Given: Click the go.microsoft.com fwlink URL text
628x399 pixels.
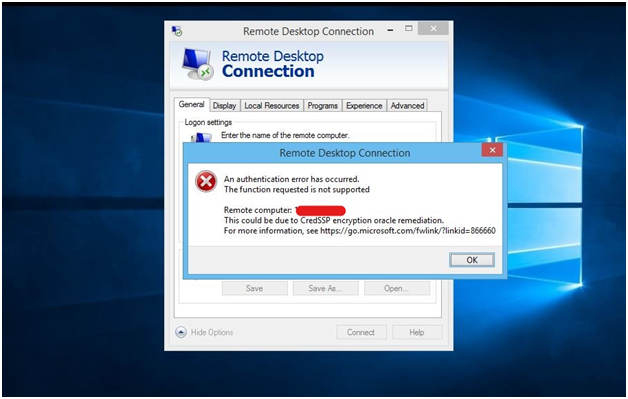Looking at the screenshot, I should pos(408,231).
